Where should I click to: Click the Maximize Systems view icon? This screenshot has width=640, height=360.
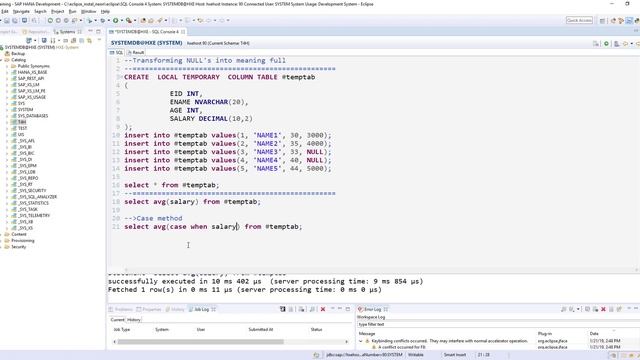[98, 31]
